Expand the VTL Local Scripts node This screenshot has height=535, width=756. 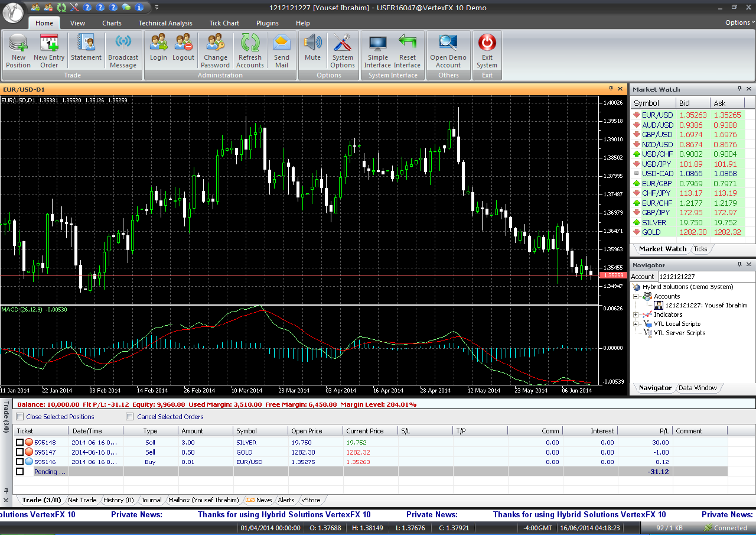click(636, 324)
